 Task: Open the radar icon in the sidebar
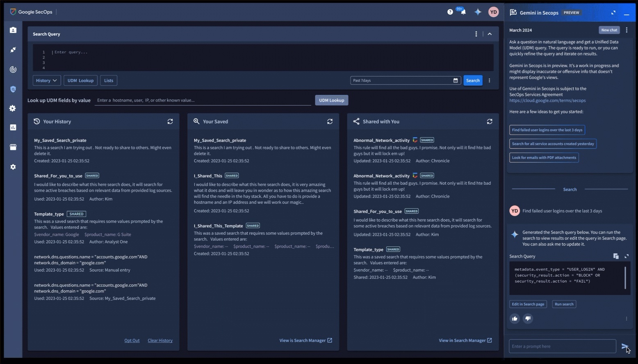coord(13,69)
